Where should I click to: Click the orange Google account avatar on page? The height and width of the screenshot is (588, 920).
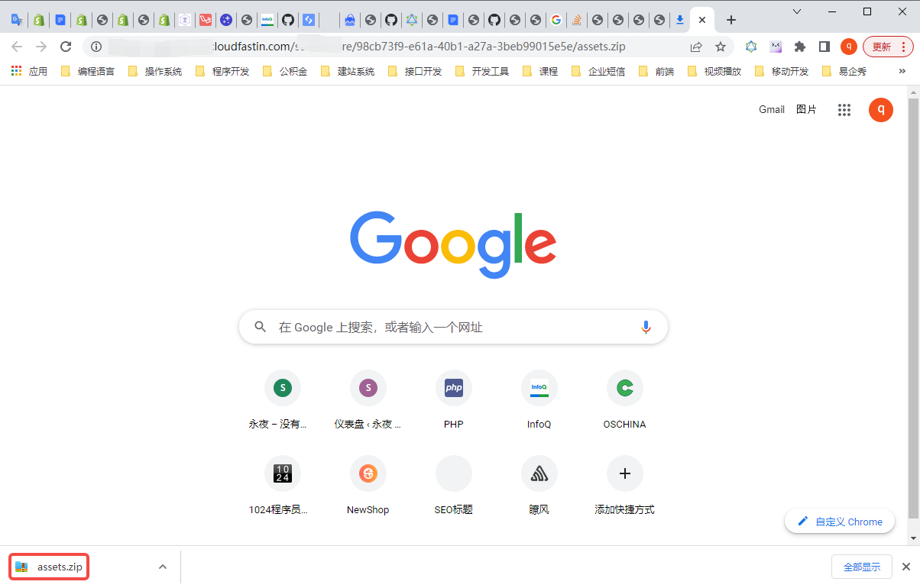pyautogui.click(x=881, y=110)
